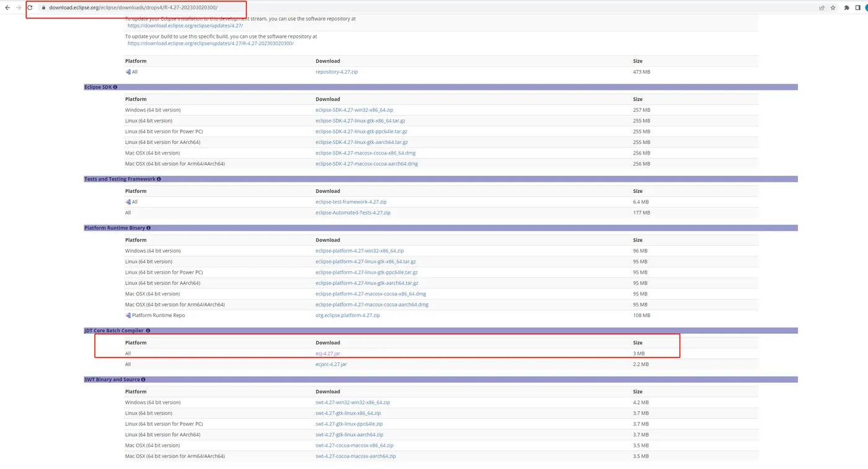
Task: Click the Tests and Testing Framework heading
Action: [x=120, y=179]
